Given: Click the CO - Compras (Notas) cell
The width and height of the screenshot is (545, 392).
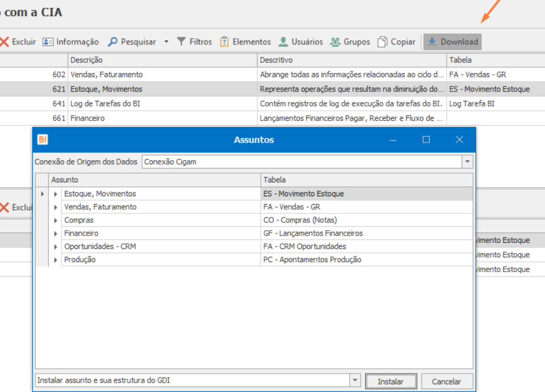Looking at the screenshot, I should (367, 220).
